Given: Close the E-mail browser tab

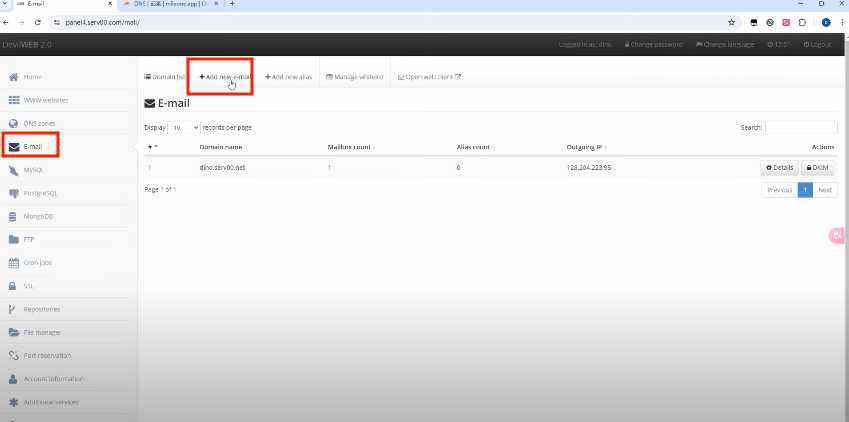Looking at the screenshot, I should pyautogui.click(x=110, y=4).
